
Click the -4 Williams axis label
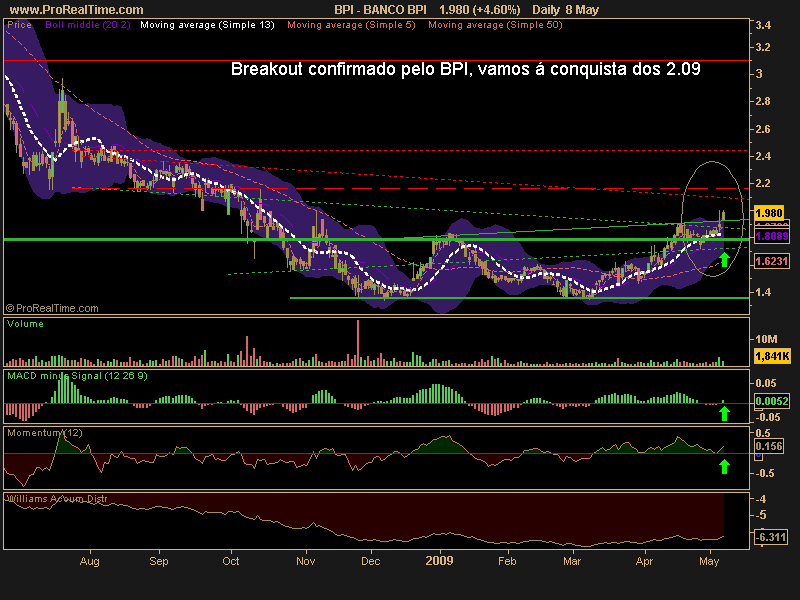click(x=761, y=498)
